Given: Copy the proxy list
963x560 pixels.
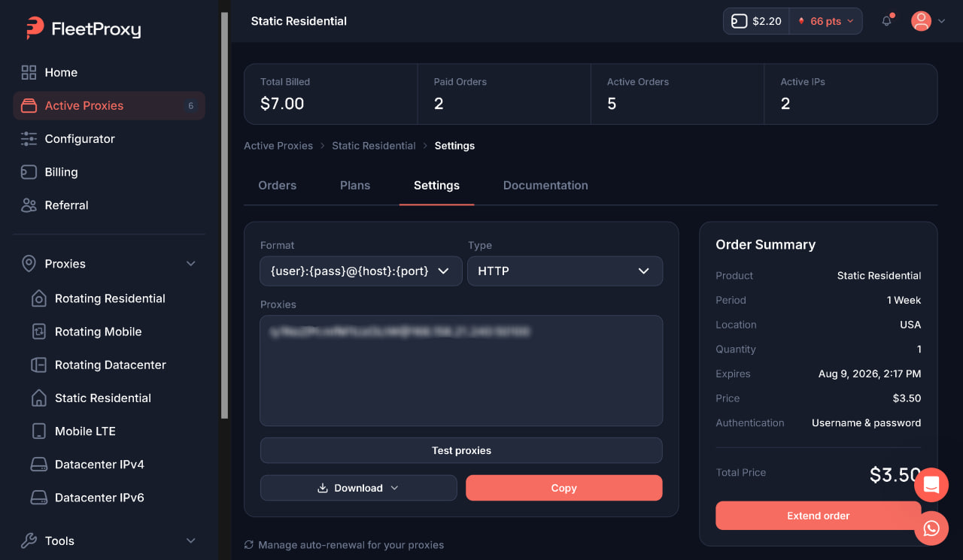Looking at the screenshot, I should tap(564, 488).
